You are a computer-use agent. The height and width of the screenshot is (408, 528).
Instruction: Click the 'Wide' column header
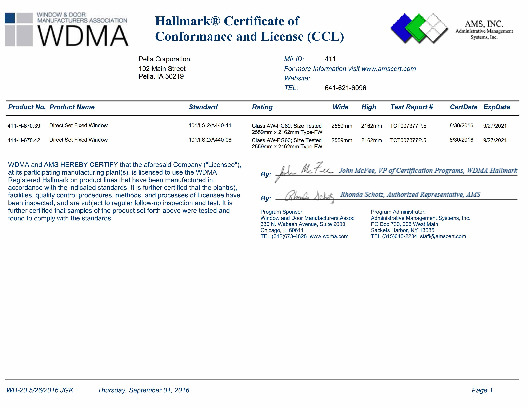tap(340, 107)
